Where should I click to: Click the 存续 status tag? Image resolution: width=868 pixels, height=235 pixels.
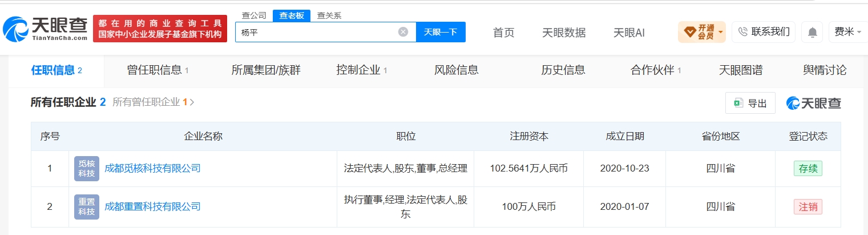click(808, 169)
